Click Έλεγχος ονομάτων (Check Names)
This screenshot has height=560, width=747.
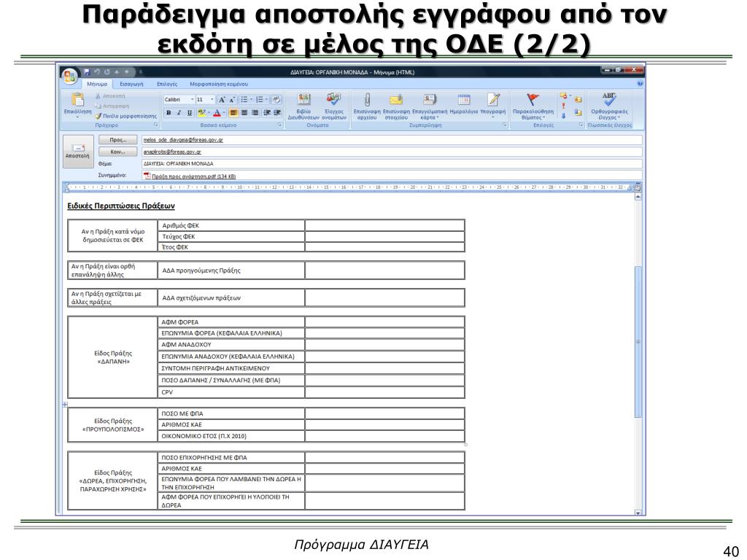tap(334, 106)
